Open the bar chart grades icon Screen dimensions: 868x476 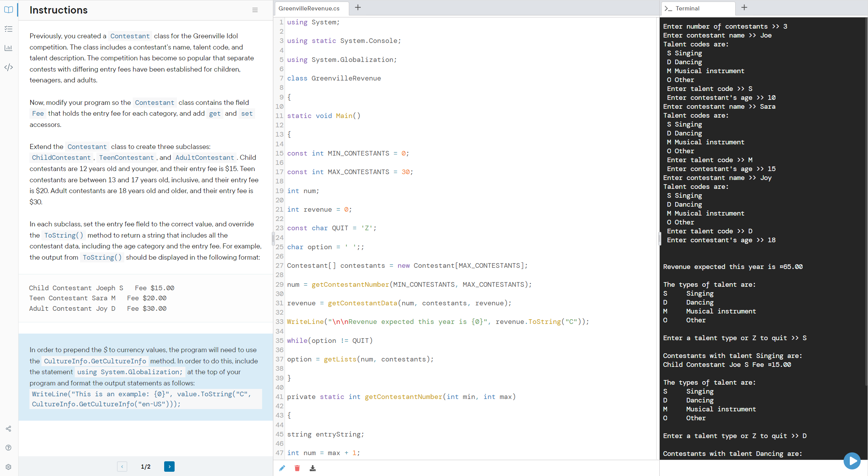(x=9, y=48)
